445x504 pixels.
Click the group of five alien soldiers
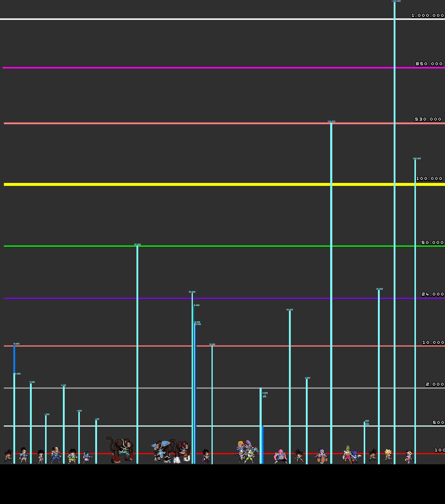(x=247, y=452)
